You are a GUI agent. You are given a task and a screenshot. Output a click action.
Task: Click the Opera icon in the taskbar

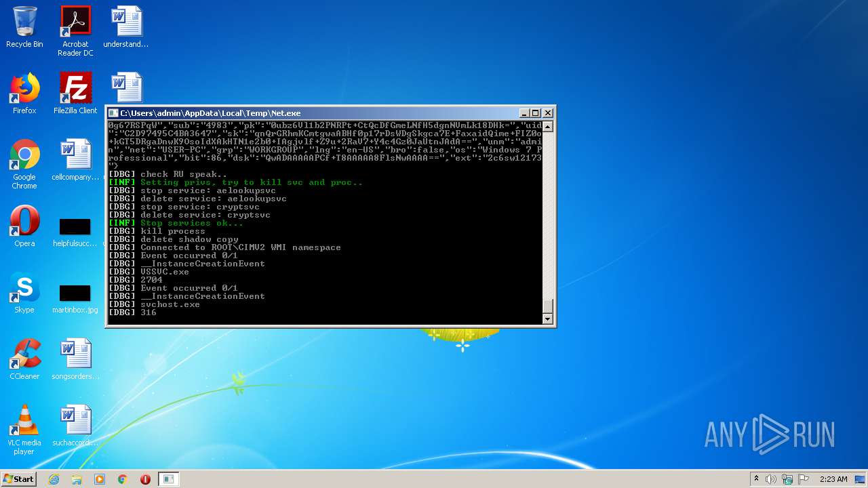[145, 479]
